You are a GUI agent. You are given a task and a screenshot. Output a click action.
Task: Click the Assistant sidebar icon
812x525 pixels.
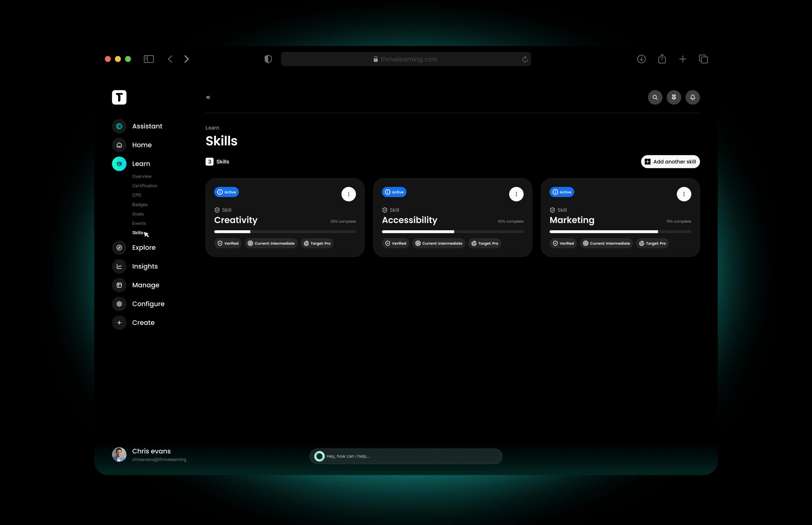(x=119, y=126)
